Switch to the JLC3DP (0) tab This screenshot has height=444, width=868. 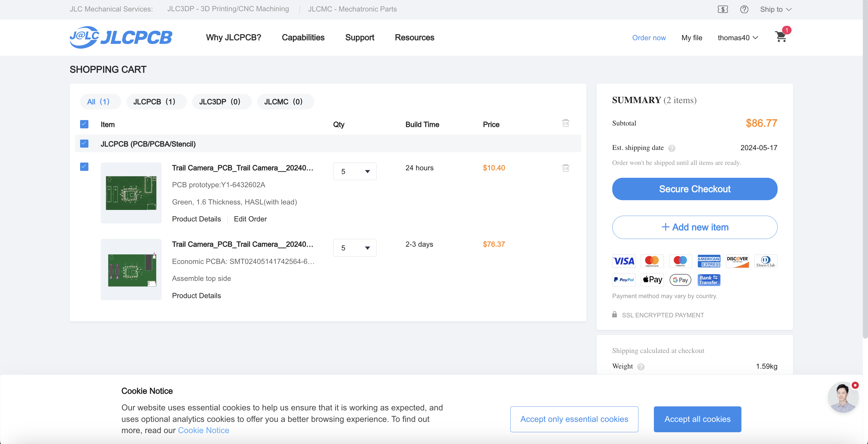[x=220, y=101]
